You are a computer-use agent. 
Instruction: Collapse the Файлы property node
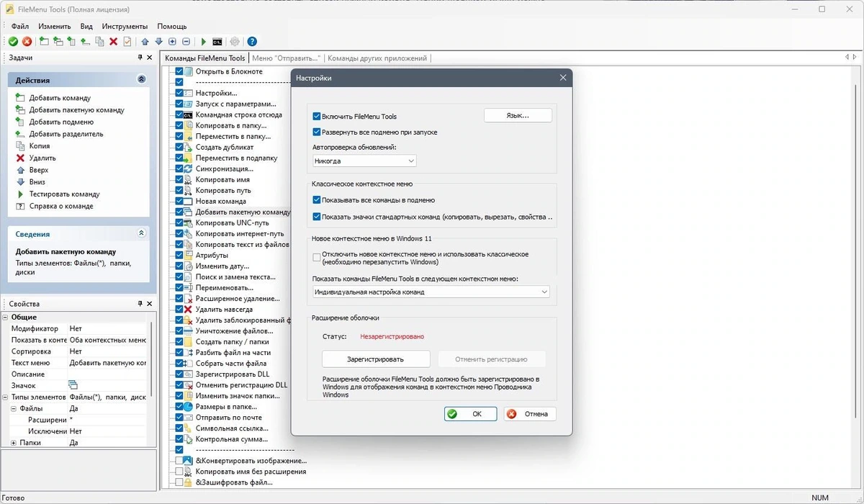pyautogui.click(x=14, y=408)
